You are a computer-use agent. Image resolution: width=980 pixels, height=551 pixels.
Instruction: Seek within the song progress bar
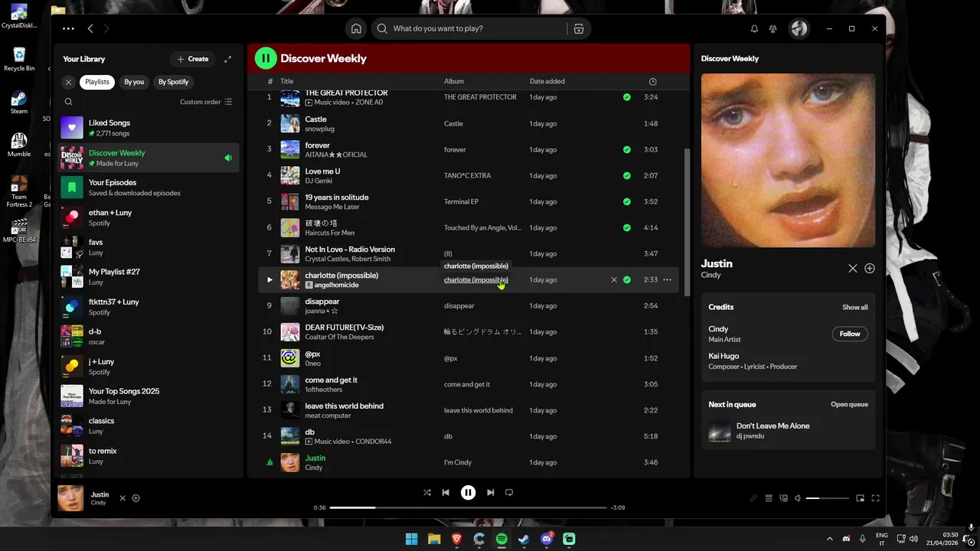pyautogui.click(x=468, y=507)
